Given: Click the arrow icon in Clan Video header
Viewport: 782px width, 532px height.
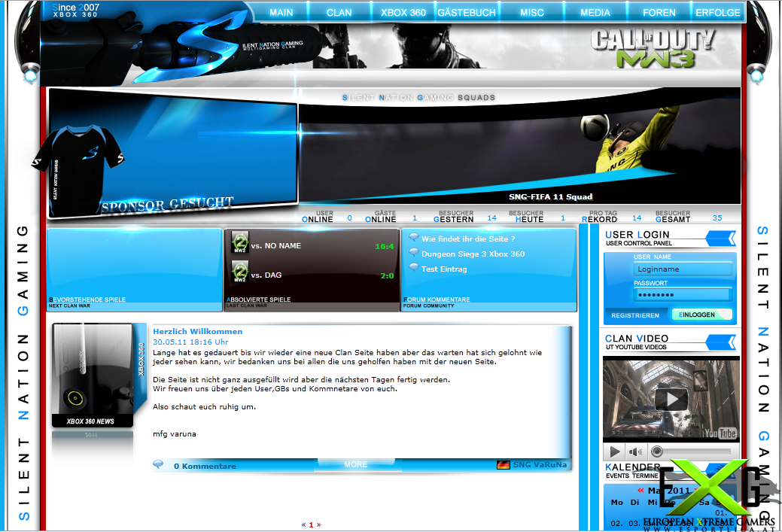Looking at the screenshot, I should click(x=722, y=342).
